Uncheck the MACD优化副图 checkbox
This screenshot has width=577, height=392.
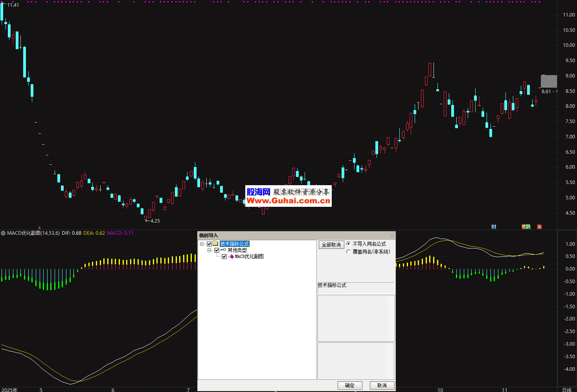coord(224,256)
